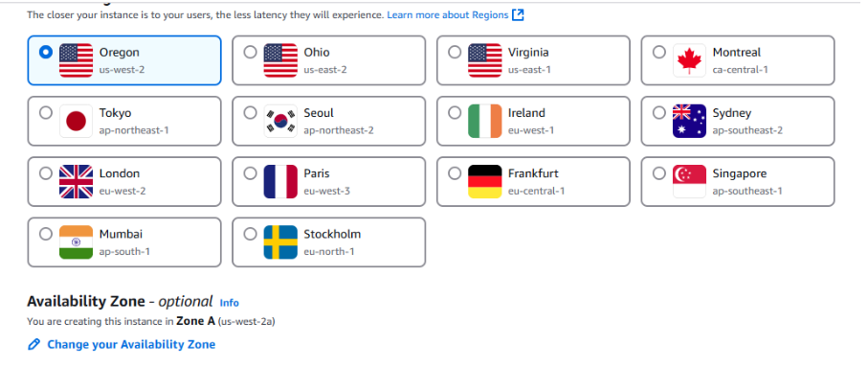Screen dimensions: 868x367
Task: Select the Mumbai ap-south-1 radio button
Action: pyautogui.click(x=46, y=234)
